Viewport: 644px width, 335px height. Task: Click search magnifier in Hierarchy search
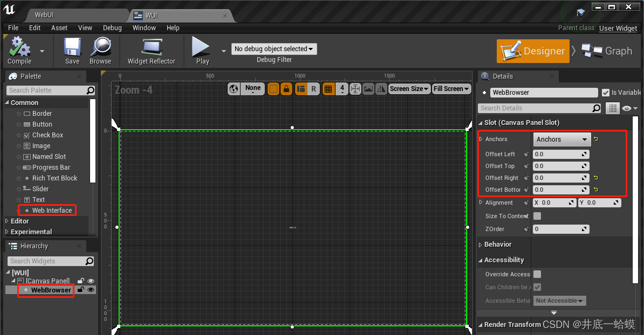(x=89, y=261)
